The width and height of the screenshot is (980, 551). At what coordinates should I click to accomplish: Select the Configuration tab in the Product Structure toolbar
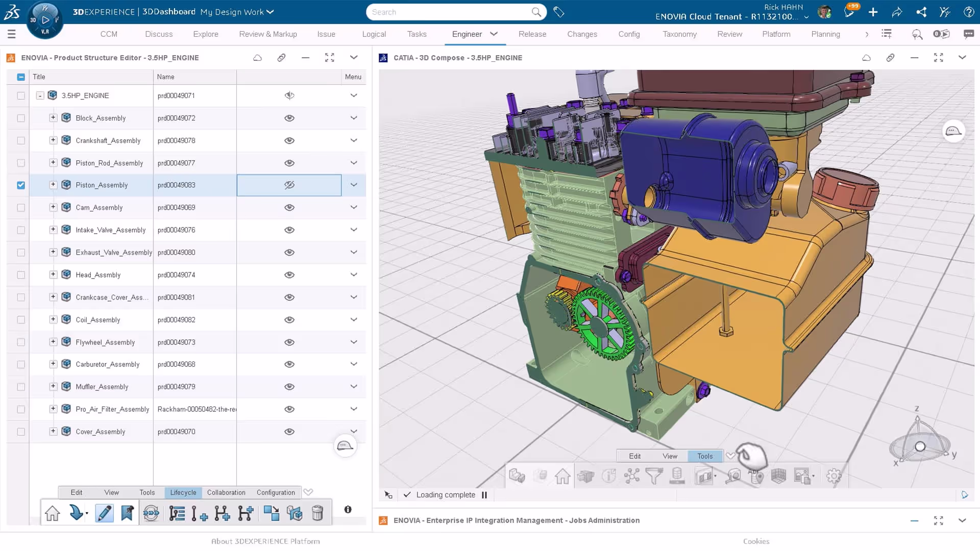[276, 492]
